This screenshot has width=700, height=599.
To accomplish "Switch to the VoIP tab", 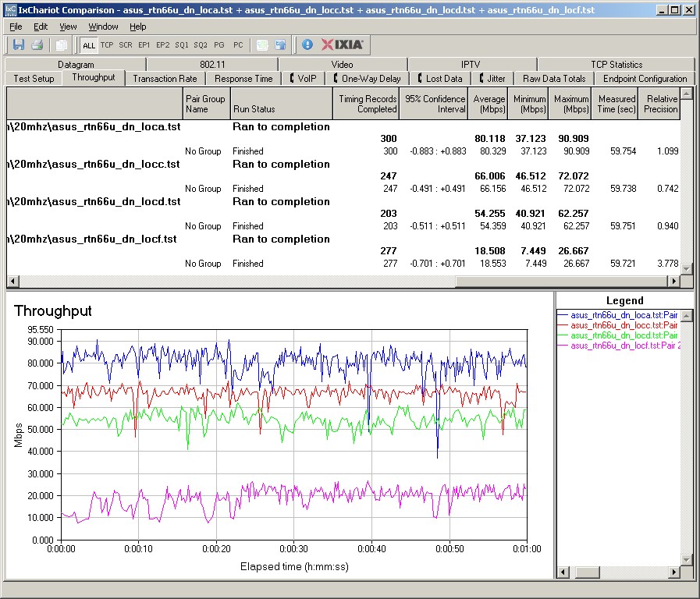I will tap(303, 79).
